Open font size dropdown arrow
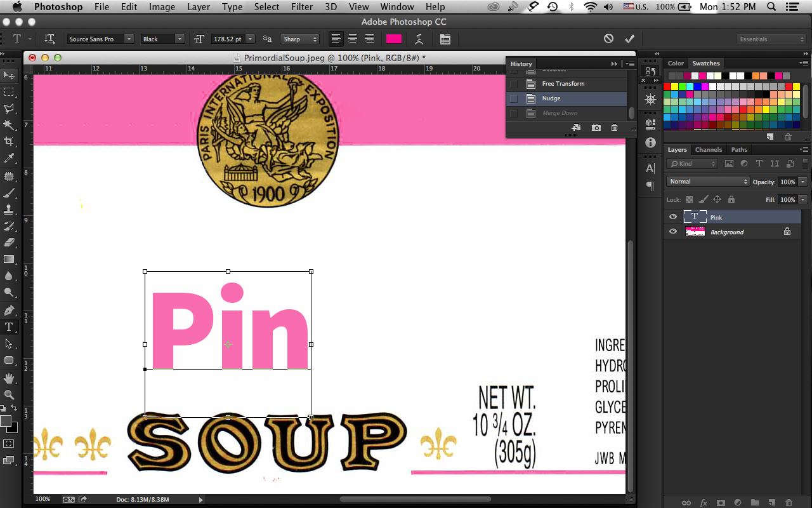This screenshot has width=812, height=508. pyautogui.click(x=251, y=39)
